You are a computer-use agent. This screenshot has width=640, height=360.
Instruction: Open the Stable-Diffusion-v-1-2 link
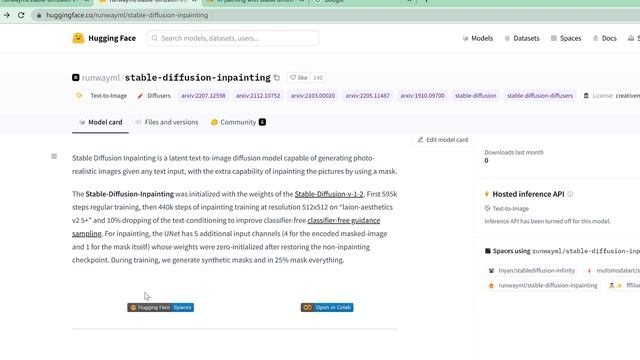329,194
